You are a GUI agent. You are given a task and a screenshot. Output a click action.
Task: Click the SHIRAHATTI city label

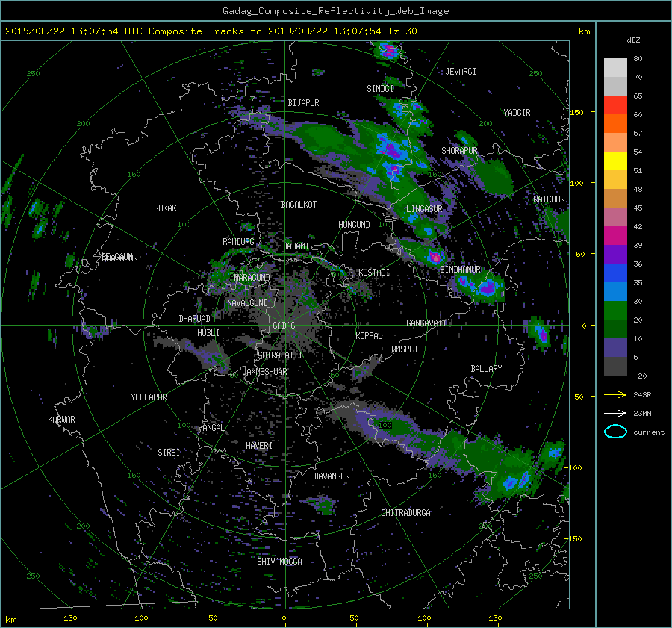(280, 355)
